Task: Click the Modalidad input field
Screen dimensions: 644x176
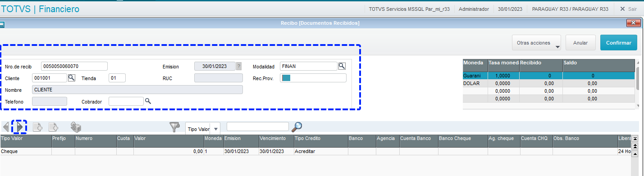Action: (309, 66)
